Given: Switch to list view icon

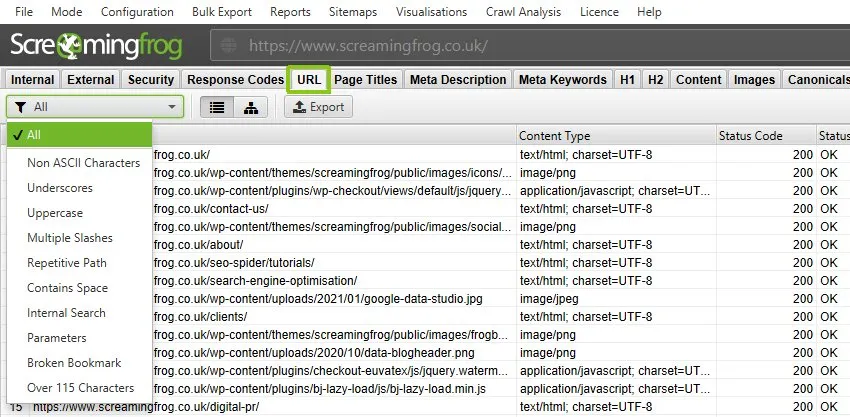Looking at the screenshot, I should point(217,107).
